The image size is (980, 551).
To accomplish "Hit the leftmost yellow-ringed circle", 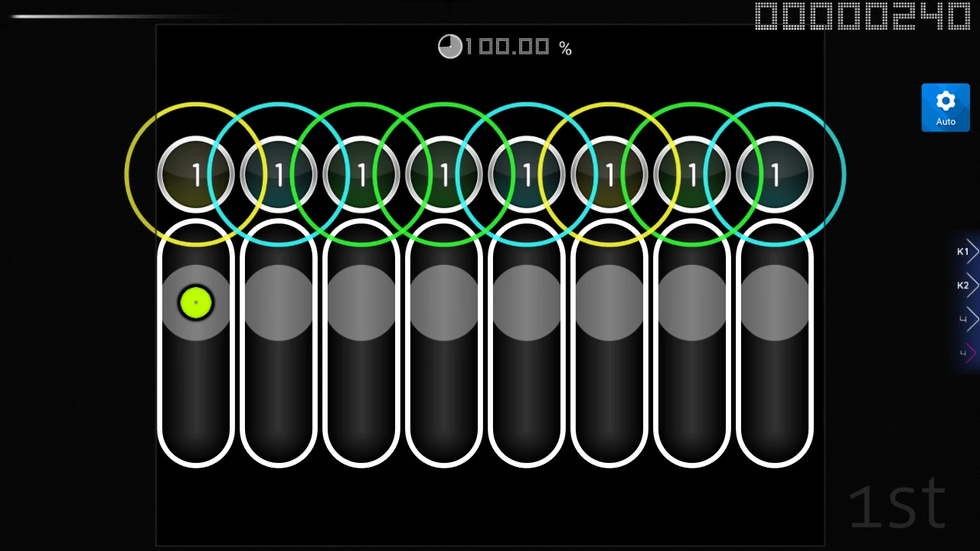I will (195, 174).
